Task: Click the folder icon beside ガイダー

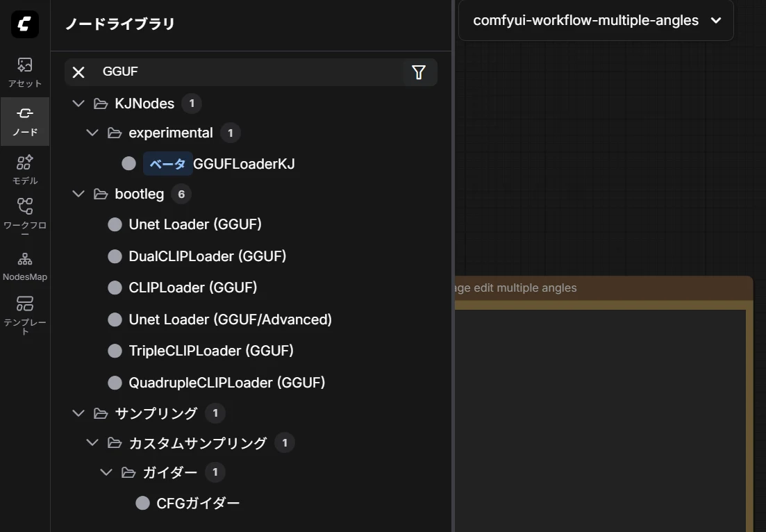Action: 128,472
